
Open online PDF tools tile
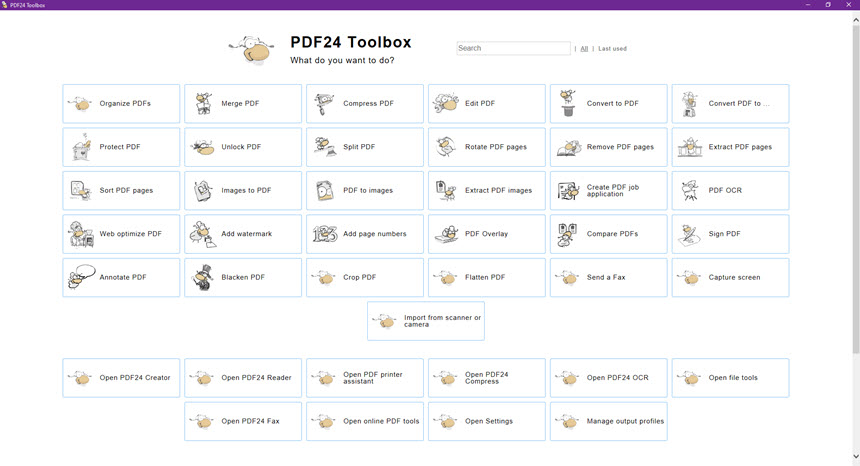tap(365, 421)
